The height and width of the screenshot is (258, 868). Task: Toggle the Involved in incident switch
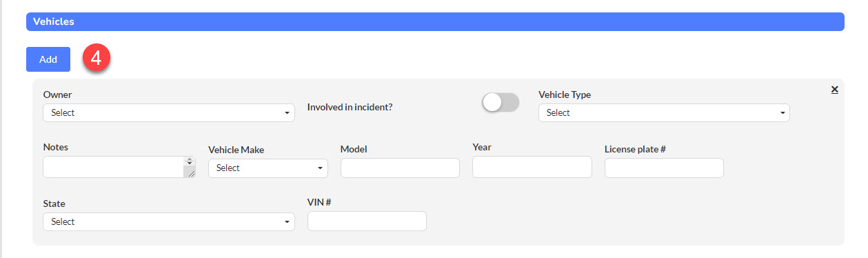point(501,103)
